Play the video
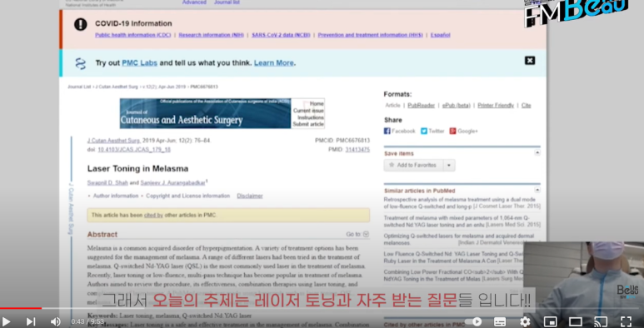This screenshot has width=644, height=328. pos(7,321)
